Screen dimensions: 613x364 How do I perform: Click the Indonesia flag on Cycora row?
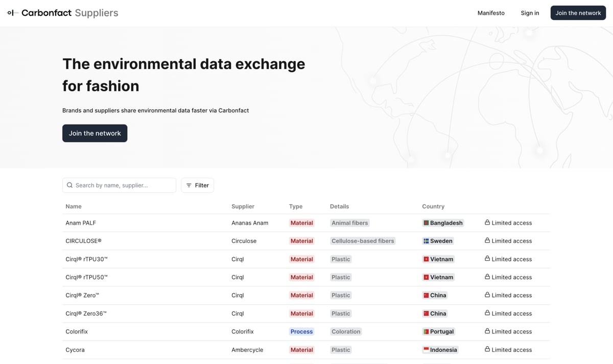point(426,350)
